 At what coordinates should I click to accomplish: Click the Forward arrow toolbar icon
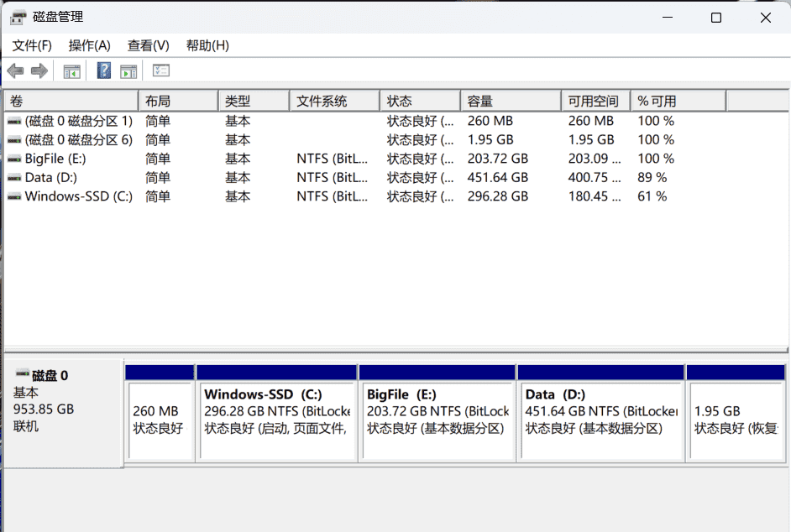(39, 71)
